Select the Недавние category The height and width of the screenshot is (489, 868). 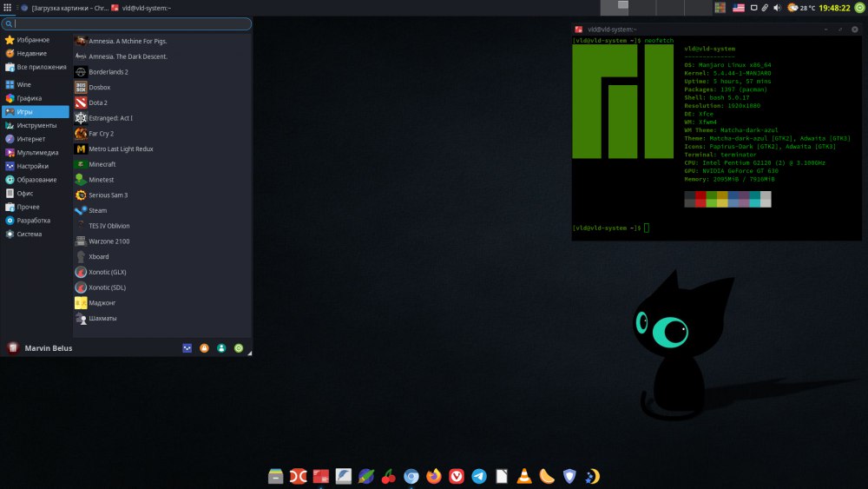[36, 54]
